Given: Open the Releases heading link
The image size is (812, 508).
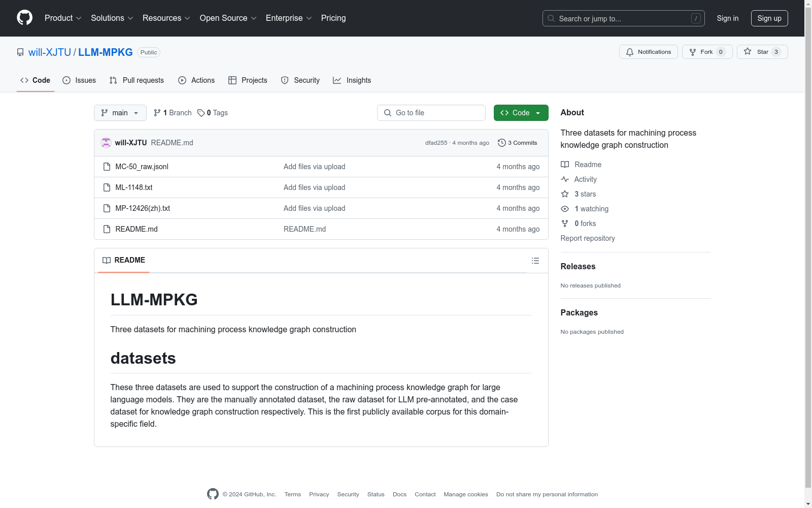Looking at the screenshot, I should tap(578, 266).
